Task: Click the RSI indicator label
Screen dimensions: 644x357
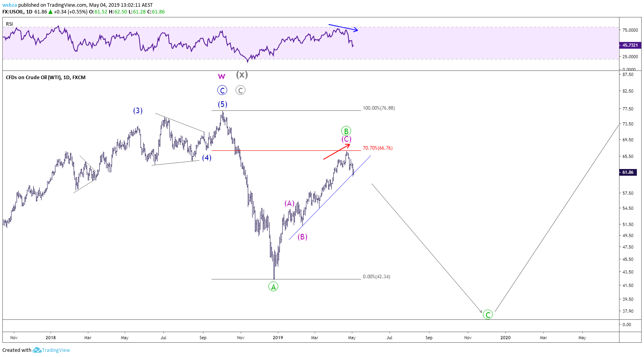Action: tap(9, 24)
